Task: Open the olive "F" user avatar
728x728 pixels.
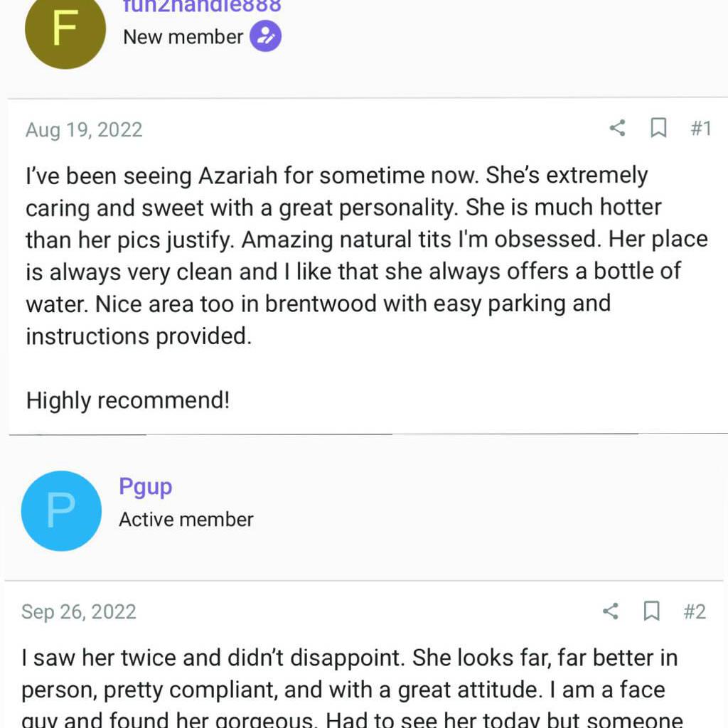Action: 65,30
